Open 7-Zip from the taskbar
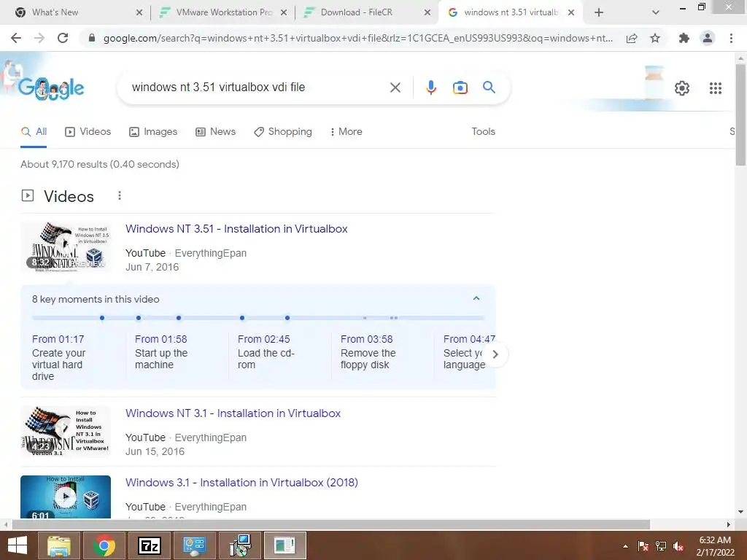 [149, 545]
